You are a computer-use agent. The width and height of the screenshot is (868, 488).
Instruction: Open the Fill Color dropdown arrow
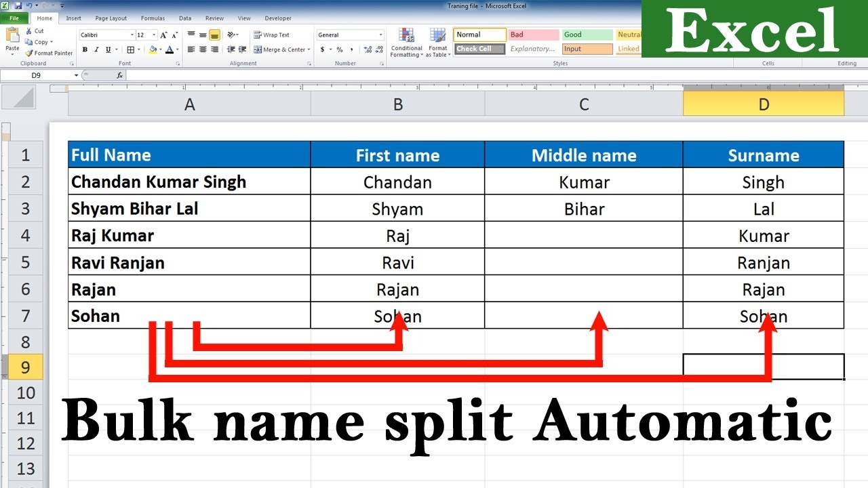pyautogui.click(x=160, y=50)
